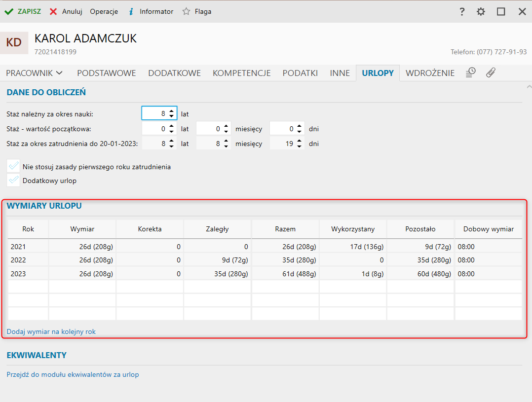The height and width of the screenshot is (402, 532).
Task: Expand the PRACOWNIK dropdown tab
Action: pos(35,73)
